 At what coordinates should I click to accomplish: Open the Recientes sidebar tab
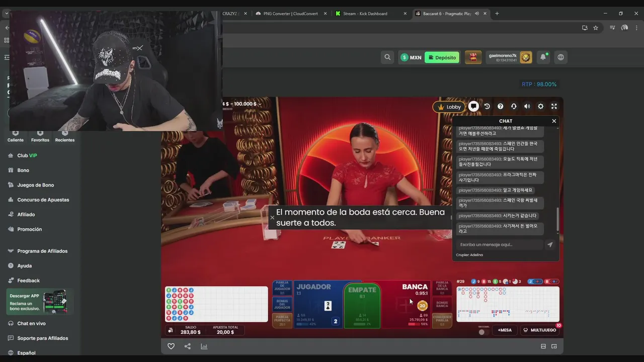pyautogui.click(x=65, y=137)
